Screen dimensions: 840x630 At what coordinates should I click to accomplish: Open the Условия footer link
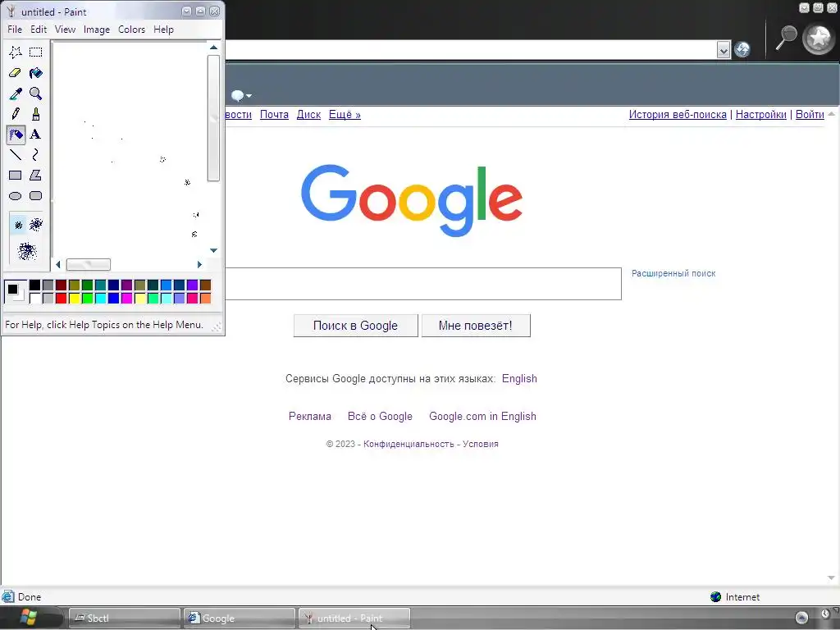tap(481, 444)
